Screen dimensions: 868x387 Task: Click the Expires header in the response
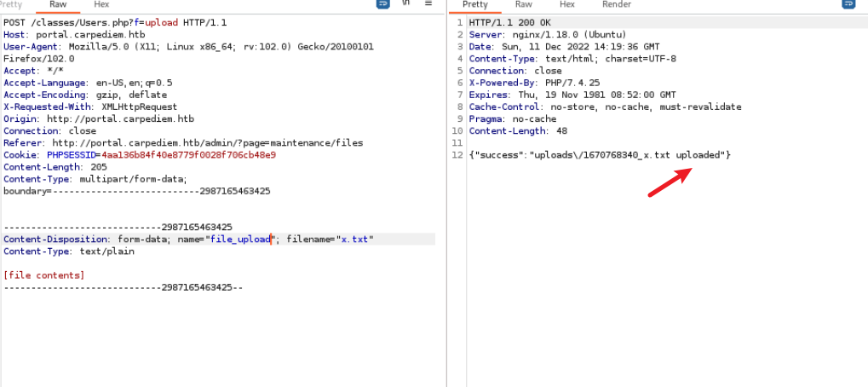click(572, 95)
